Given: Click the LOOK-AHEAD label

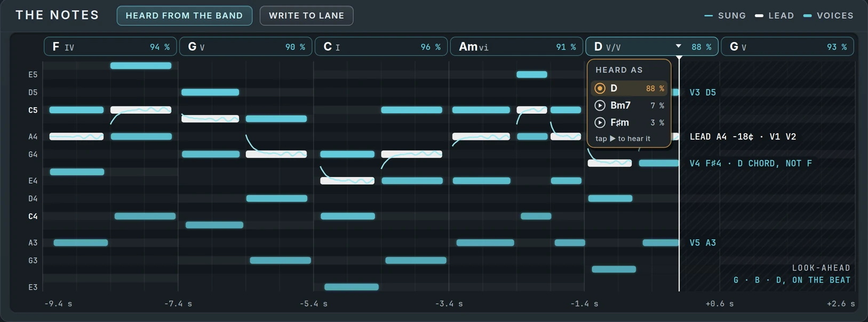Looking at the screenshot, I should tap(821, 268).
